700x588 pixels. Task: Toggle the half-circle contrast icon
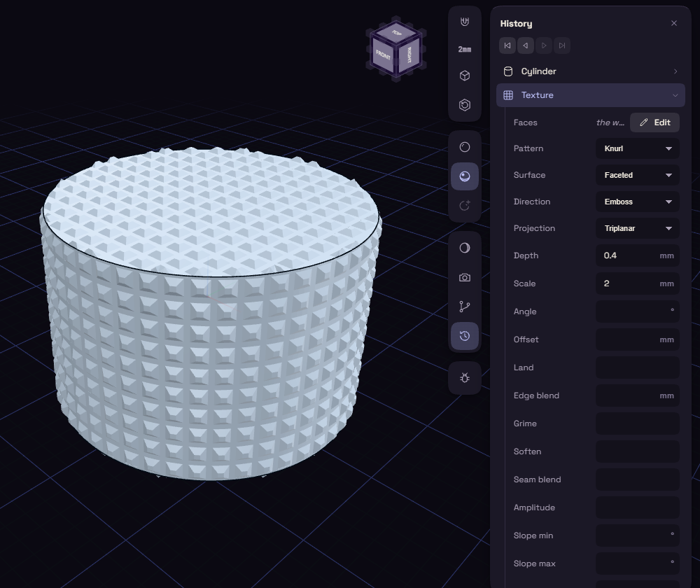click(x=465, y=248)
